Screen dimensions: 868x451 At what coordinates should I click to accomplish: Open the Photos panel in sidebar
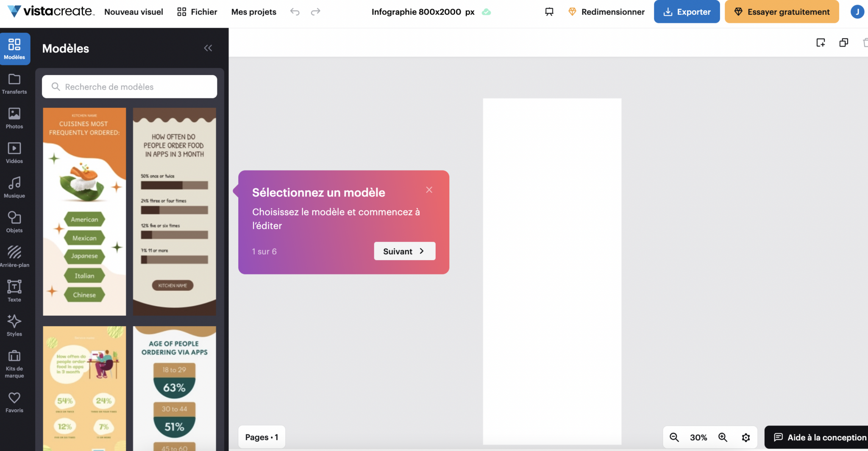click(14, 118)
